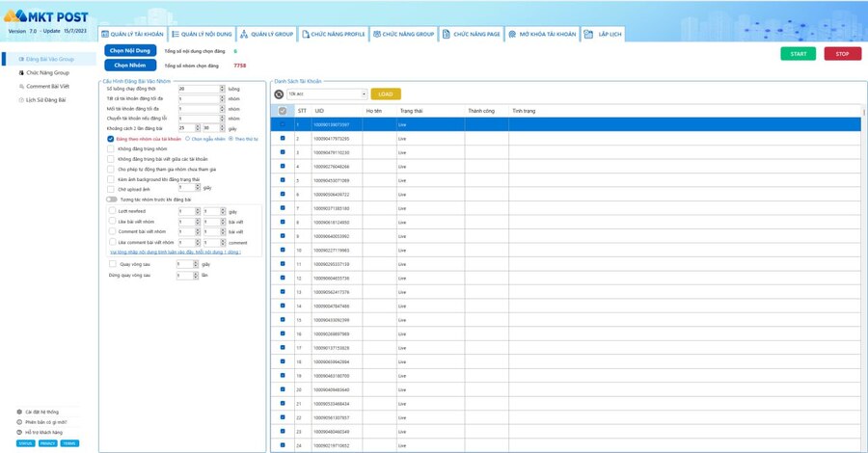This screenshot has width=868, height=453.
Task: Open the Quản Lý Tài Khoản tab
Action: pyautogui.click(x=133, y=35)
